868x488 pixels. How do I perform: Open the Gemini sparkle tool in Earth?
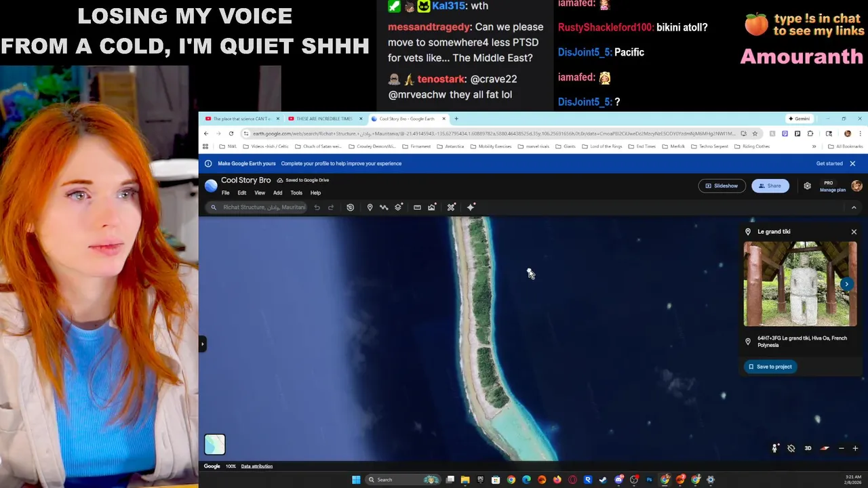[471, 207]
